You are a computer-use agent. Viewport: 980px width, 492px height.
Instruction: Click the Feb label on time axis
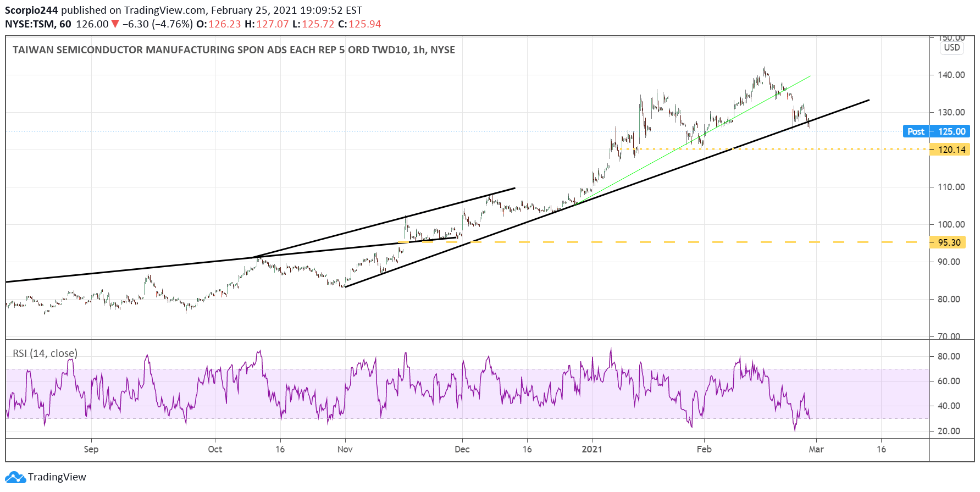click(x=704, y=449)
